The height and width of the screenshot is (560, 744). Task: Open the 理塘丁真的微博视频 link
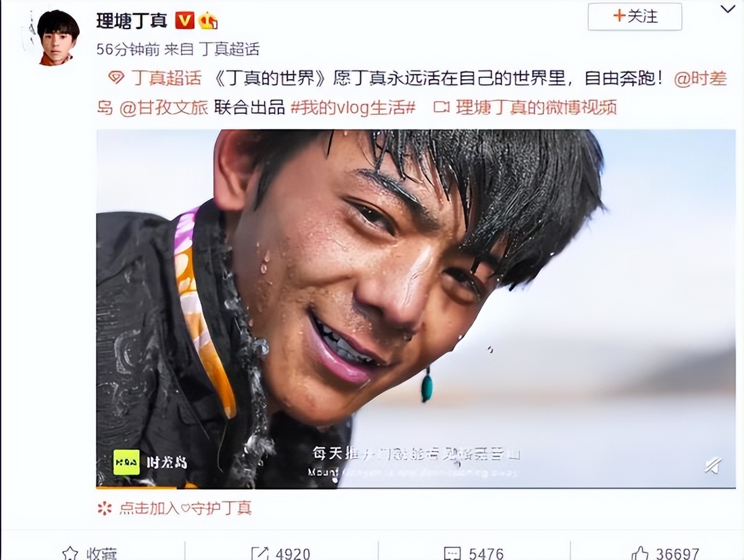pos(536,107)
